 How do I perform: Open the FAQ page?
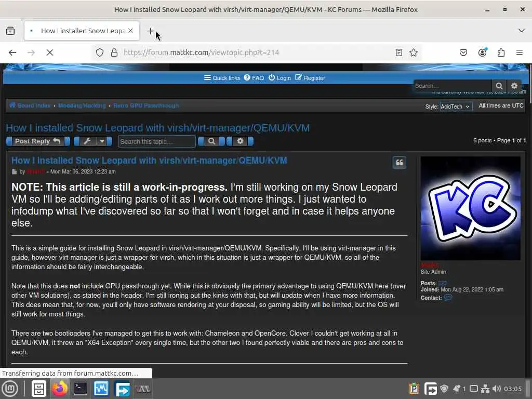click(254, 78)
